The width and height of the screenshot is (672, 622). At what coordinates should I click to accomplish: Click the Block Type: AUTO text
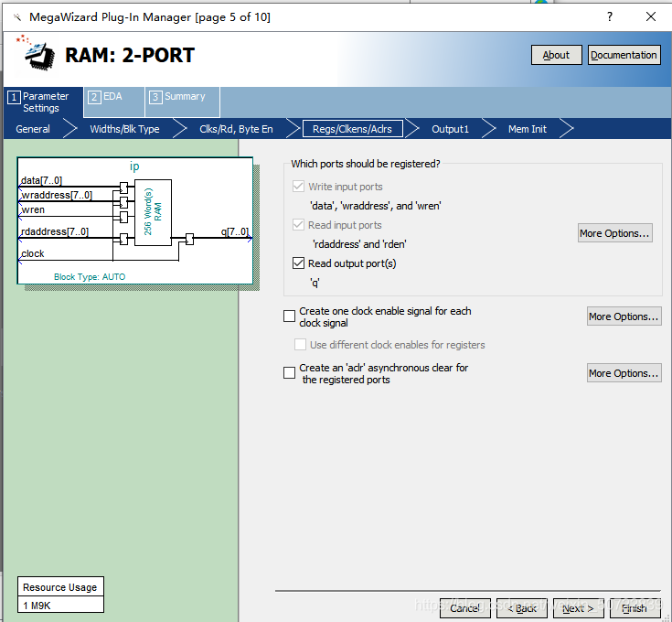tap(90, 276)
